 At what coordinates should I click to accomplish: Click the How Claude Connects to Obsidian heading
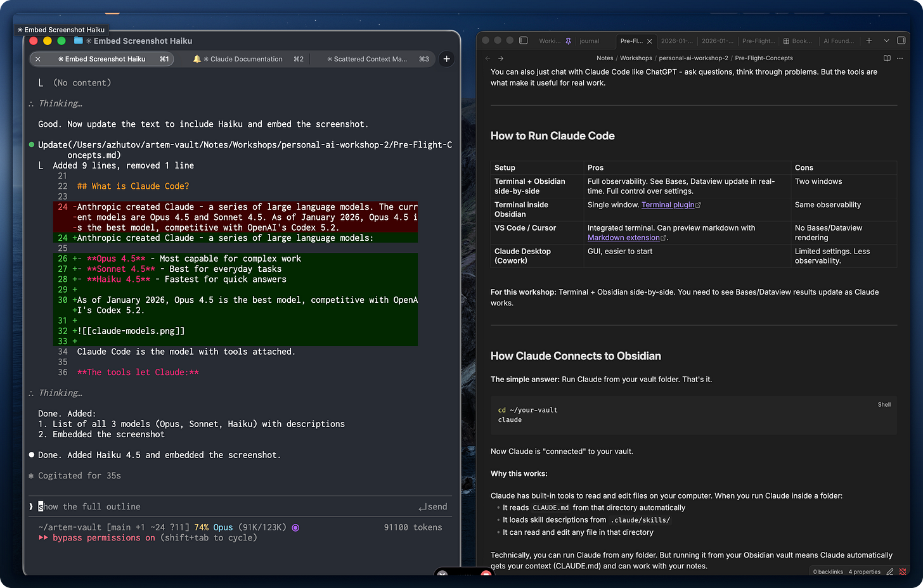click(x=576, y=356)
